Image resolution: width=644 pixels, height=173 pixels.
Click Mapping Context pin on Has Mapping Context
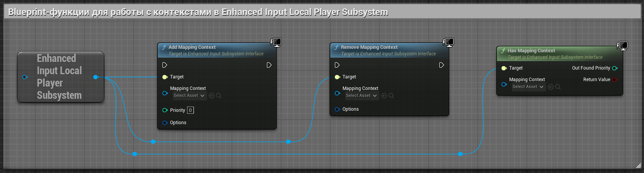pyautogui.click(x=504, y=84)
